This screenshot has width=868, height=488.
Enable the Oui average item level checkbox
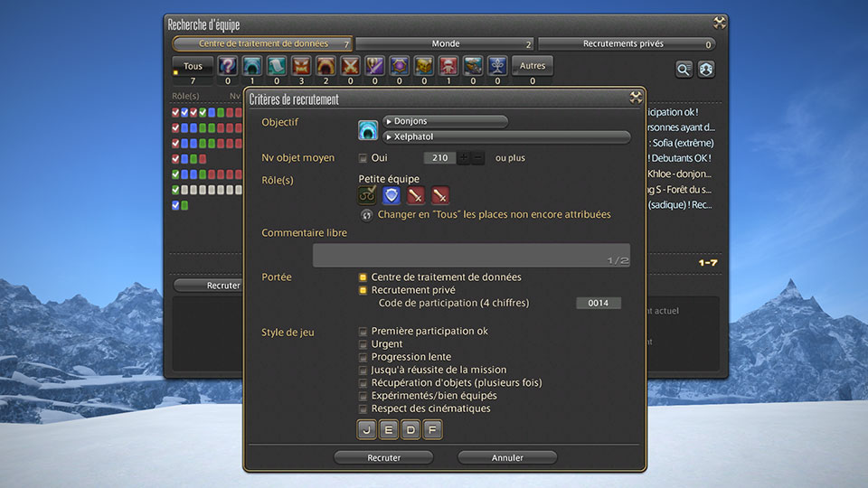(x=363, y=158)
